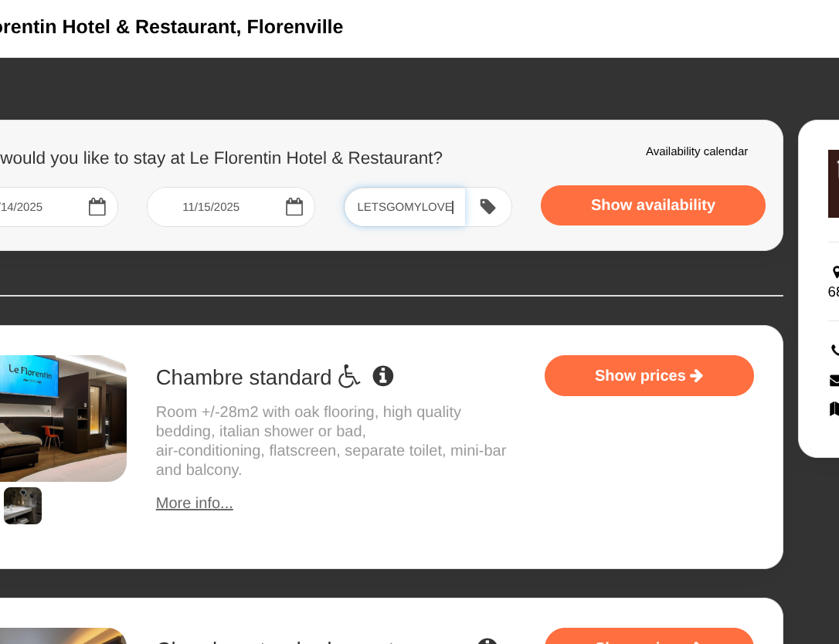Click the envelope email icon
This screenshot has width=839, height=644.
click(x=835, y=380)
